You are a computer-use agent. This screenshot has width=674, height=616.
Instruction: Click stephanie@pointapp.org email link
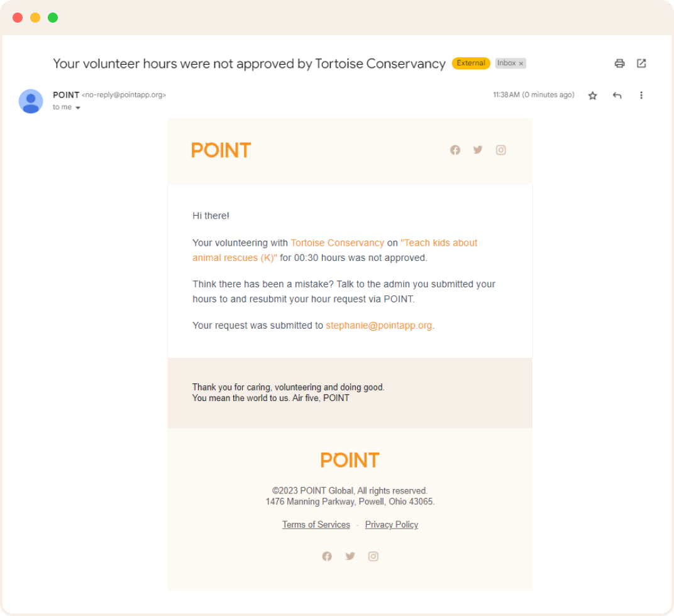[x=378, y=326]
